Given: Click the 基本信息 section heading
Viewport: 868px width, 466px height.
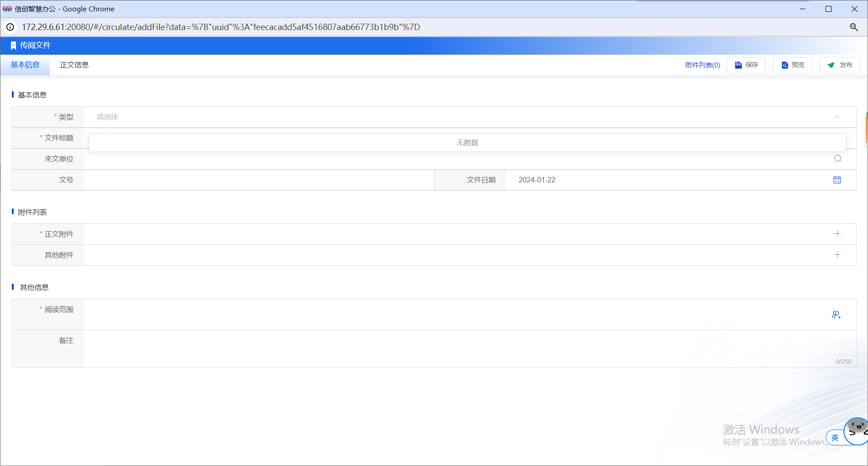Looking at the screenshot, I should 32,95.
